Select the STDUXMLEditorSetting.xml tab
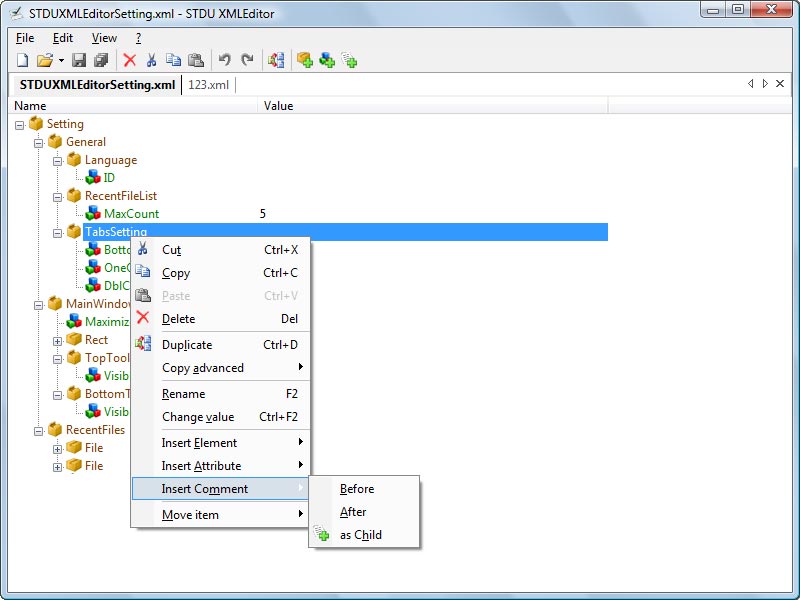This screenshot has height=600, width=800. click(97, 85)
